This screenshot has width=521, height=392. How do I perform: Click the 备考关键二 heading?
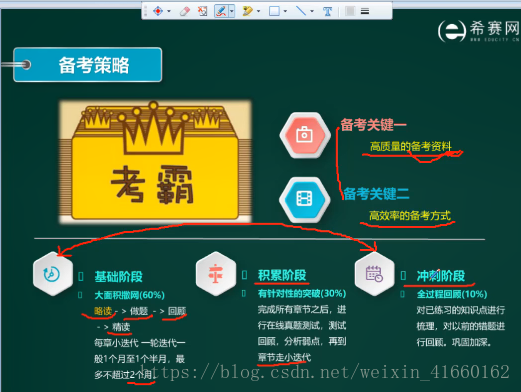(376, 194)
